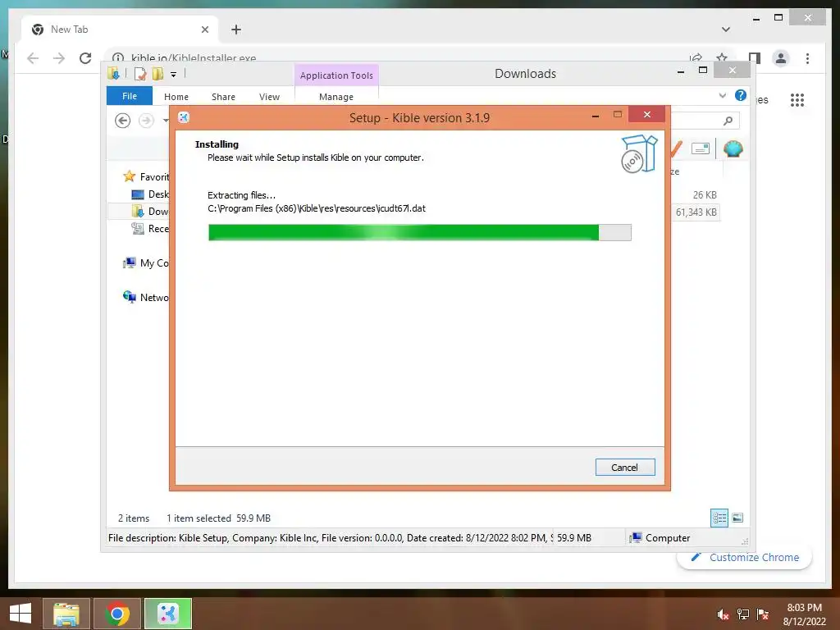Select the Application Tools contextual tab
This screenshot has width=840, height=630.
(336, 75)
